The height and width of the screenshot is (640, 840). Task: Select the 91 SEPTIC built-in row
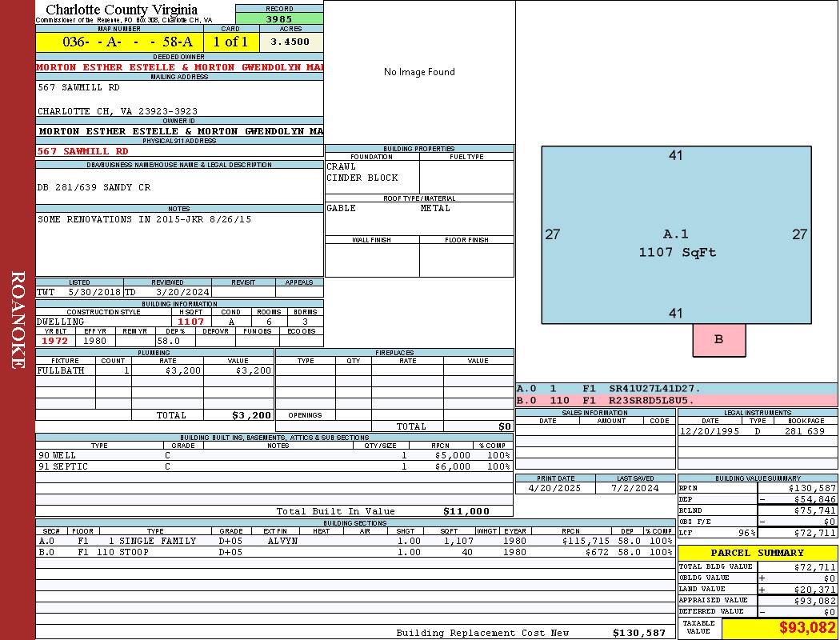click(273, 466)
